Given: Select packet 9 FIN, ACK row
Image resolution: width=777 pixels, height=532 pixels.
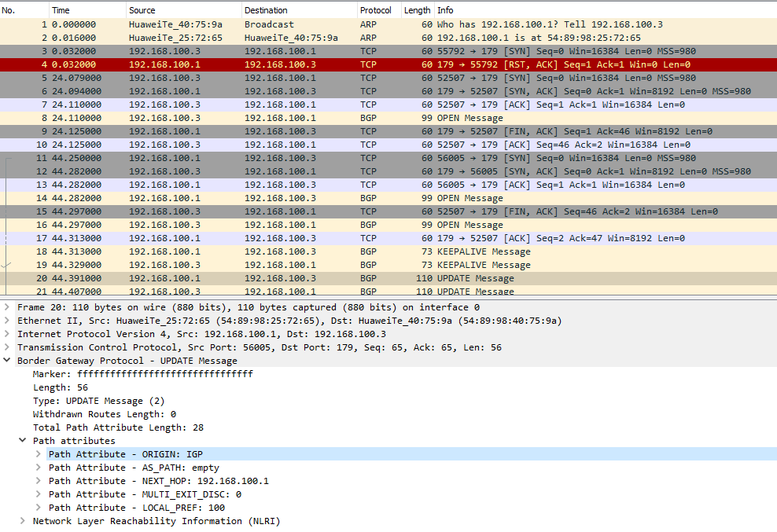Looking at the screenshot, I should pyautogui.click(x=388, y=131).
